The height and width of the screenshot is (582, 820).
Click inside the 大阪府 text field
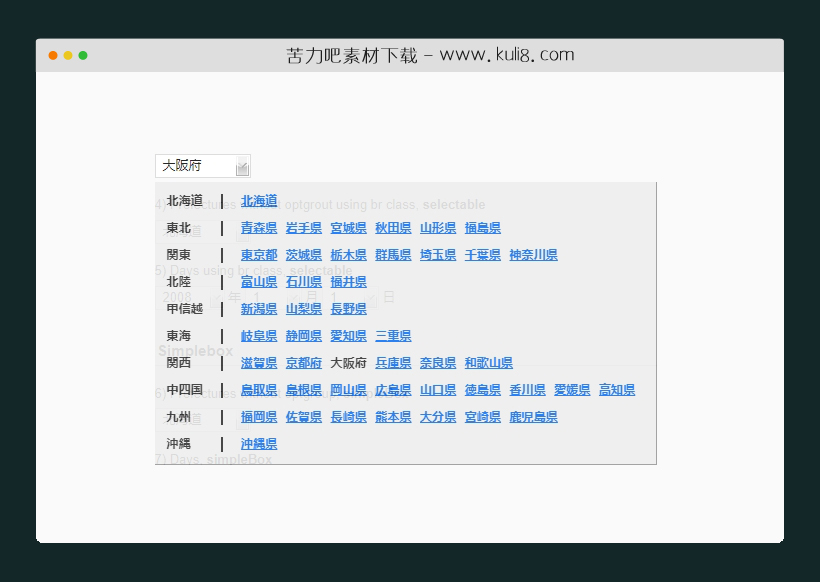click(190, 166)
